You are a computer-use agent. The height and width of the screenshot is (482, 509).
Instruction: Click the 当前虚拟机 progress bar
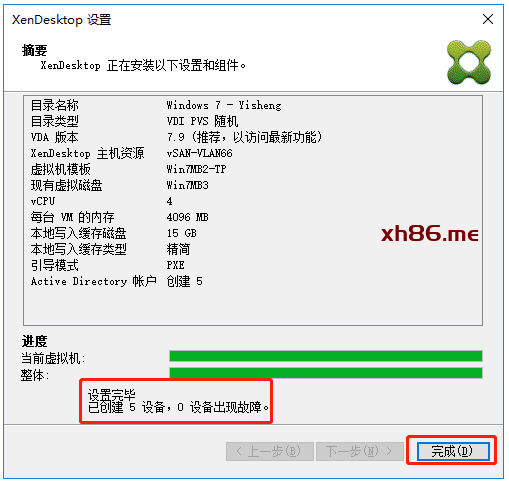click(326, 356)
